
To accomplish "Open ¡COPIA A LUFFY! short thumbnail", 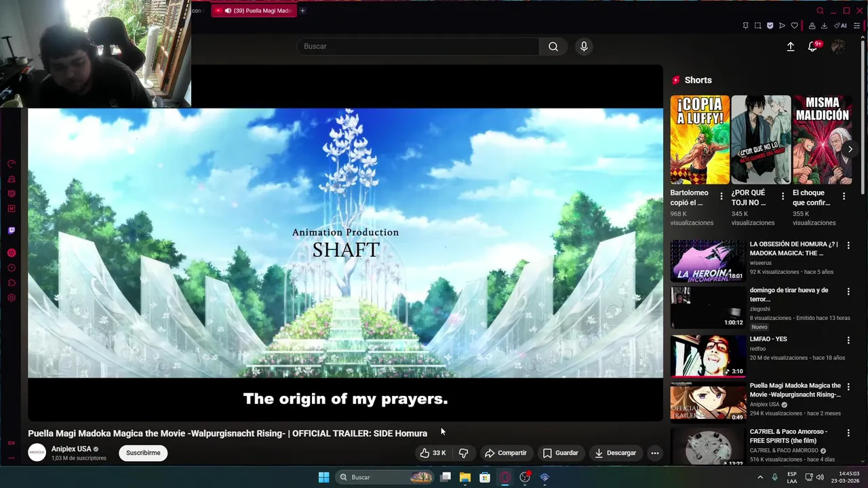I will pyautogui.click(x=700, y=140).
